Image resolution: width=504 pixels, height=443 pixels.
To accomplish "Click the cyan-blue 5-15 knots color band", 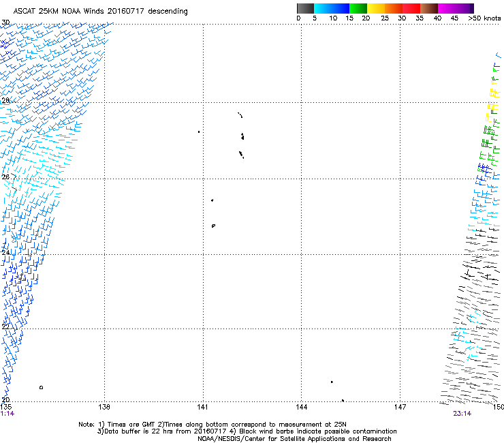I will point(332,8).
